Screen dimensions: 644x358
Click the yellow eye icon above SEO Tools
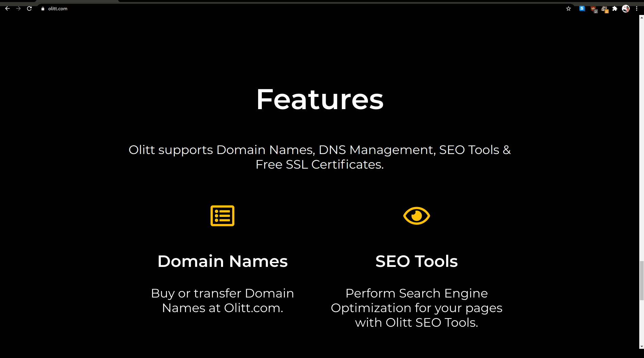click(417, 216)
